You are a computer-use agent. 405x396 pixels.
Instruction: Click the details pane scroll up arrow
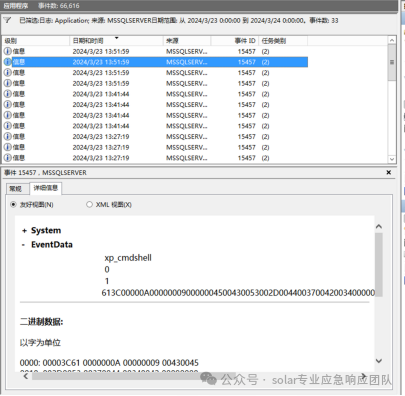point(379,227)
